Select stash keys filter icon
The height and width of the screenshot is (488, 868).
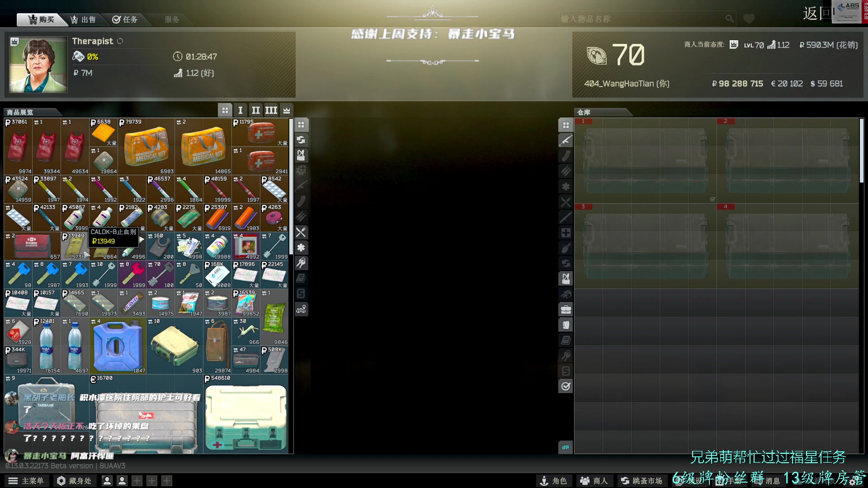[x=566, y=356]
